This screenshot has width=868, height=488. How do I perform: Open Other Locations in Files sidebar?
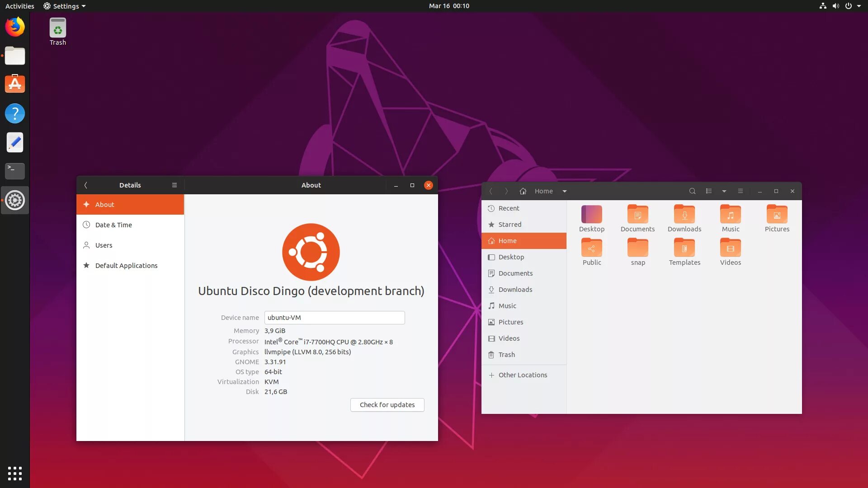[x=523, y=375]
